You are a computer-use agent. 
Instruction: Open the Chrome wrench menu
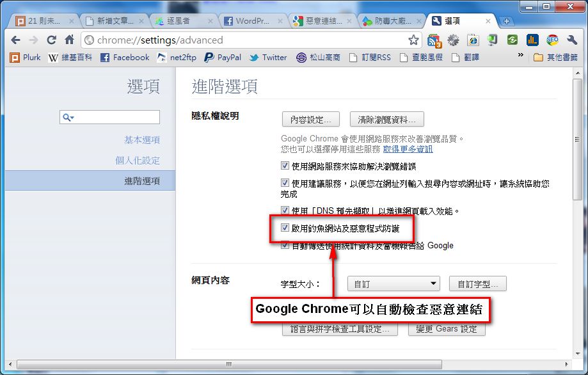(x=572, y=40)
